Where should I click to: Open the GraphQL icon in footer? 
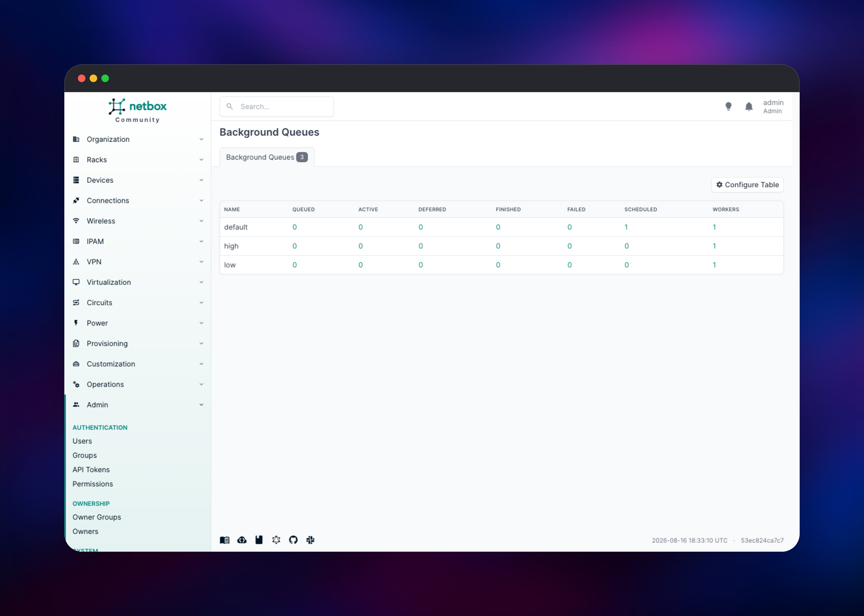pos(276,540)
